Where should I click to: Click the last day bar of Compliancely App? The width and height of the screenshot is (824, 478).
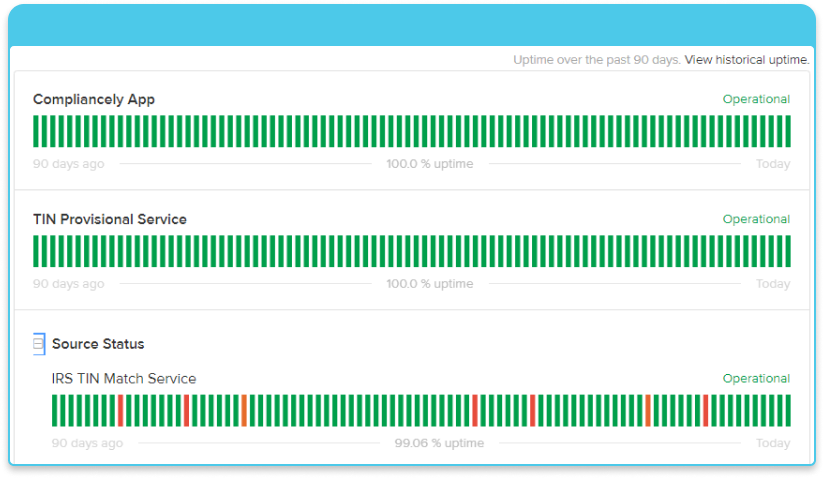787,131
